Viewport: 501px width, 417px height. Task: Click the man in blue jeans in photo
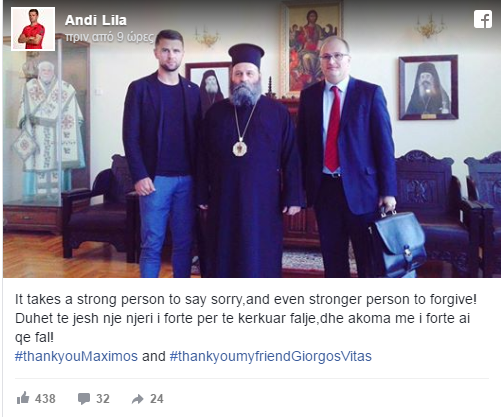click(161, 153)
